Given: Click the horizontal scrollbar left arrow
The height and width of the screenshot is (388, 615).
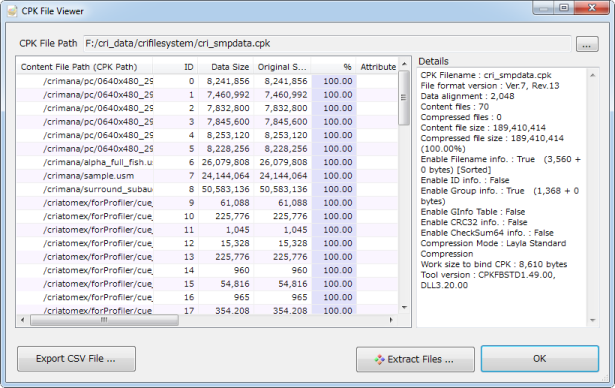Looking at the screenshot, I should pos(22,320).
